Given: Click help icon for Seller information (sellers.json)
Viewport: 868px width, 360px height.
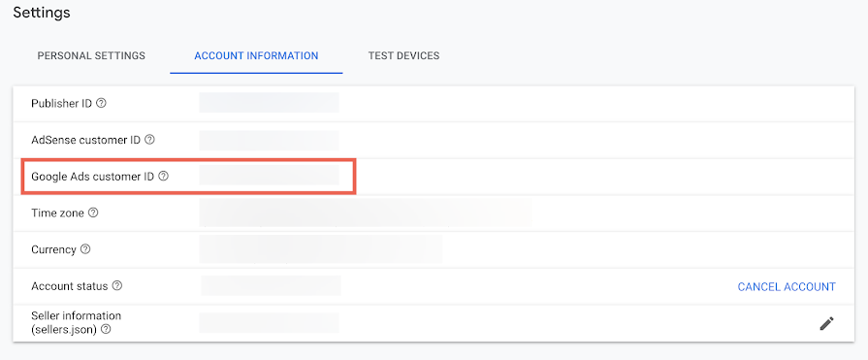Looking at the screenshot, I should pyautogui.click(x=105, y=329).
